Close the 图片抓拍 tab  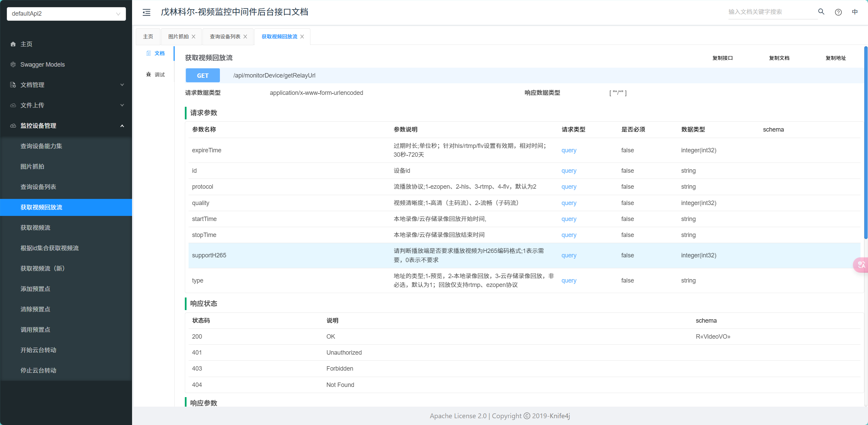pyautogui.click(x=194, y=37)
